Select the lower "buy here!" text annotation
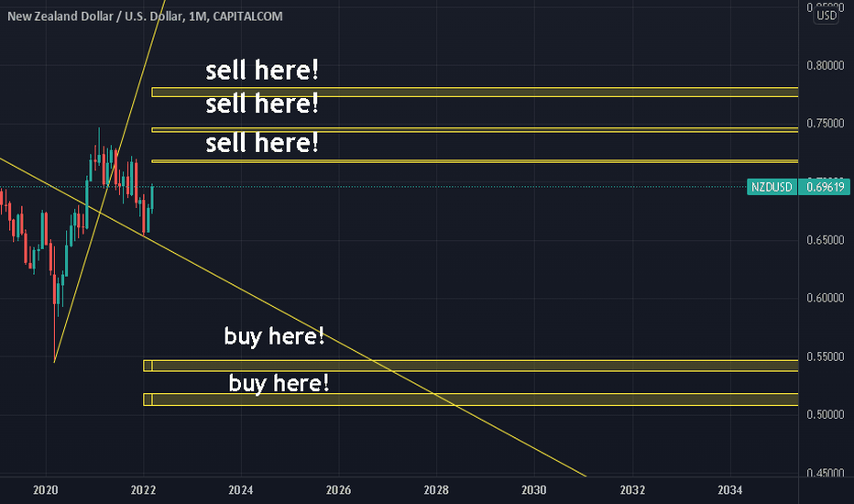The width and height of the screenshot is (854, 504). pos(279,384)
